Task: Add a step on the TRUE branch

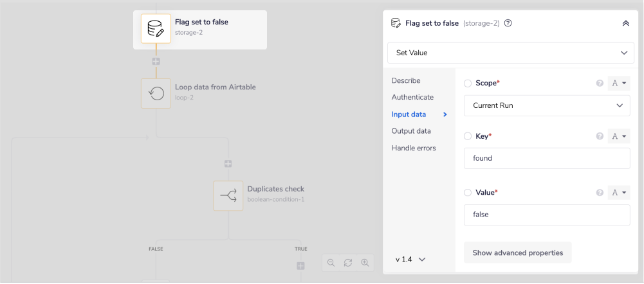Action: (x=300, y=266)
